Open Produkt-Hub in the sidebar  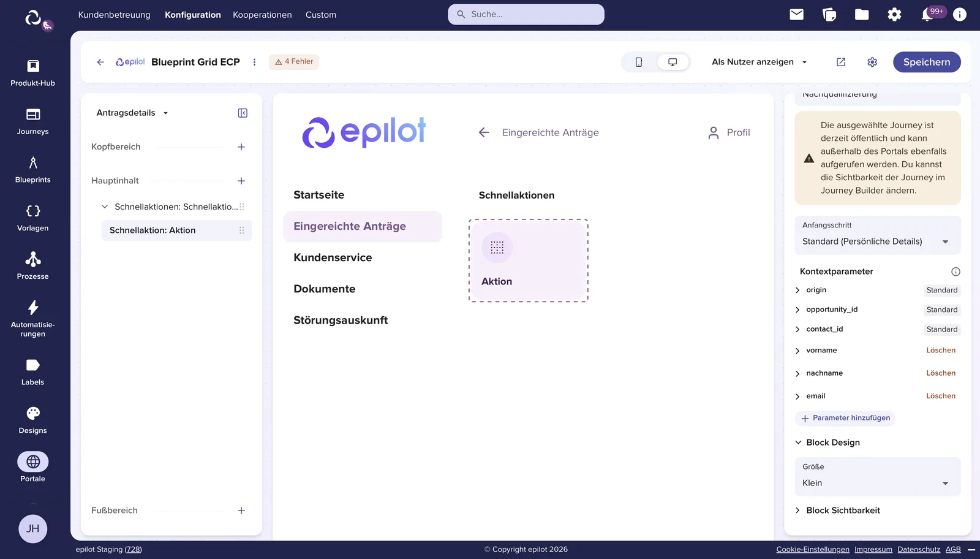(33, 73)
